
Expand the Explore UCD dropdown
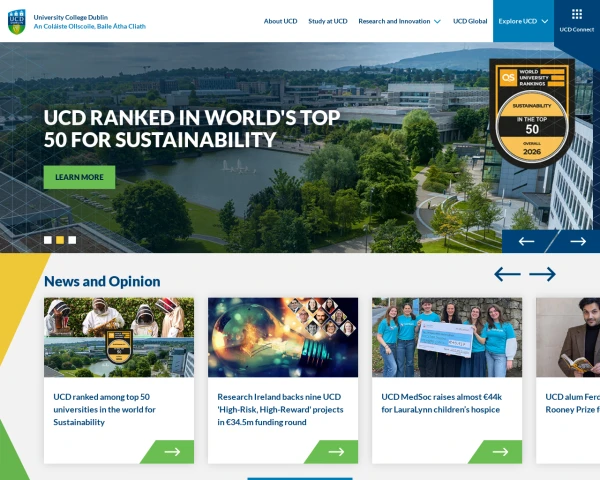[523, 21]
